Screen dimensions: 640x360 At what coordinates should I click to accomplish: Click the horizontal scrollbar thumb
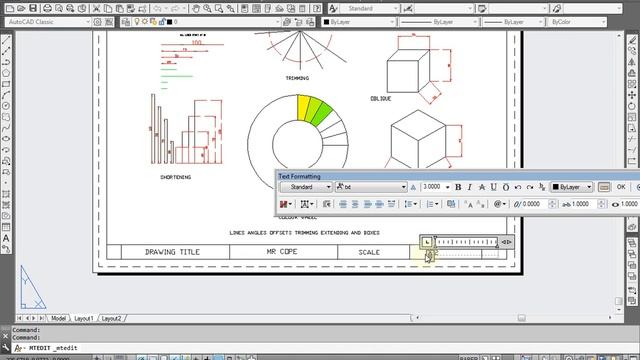521,318
